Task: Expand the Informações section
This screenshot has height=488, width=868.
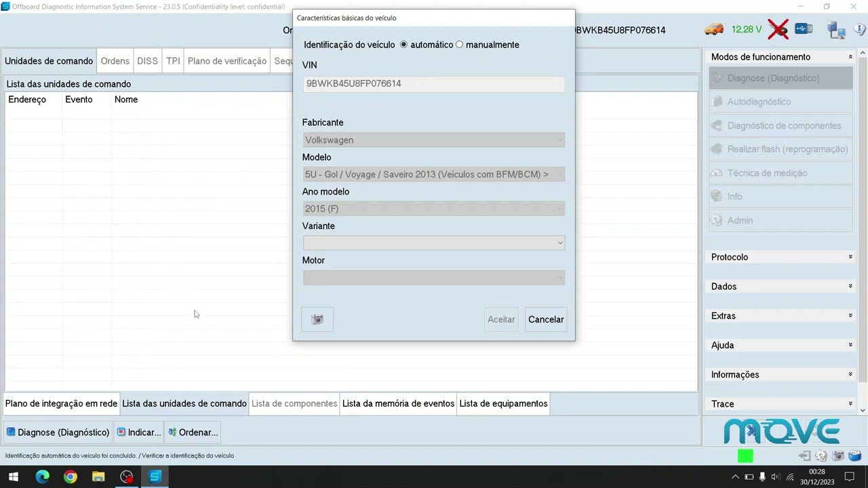Action: (781, 374)
